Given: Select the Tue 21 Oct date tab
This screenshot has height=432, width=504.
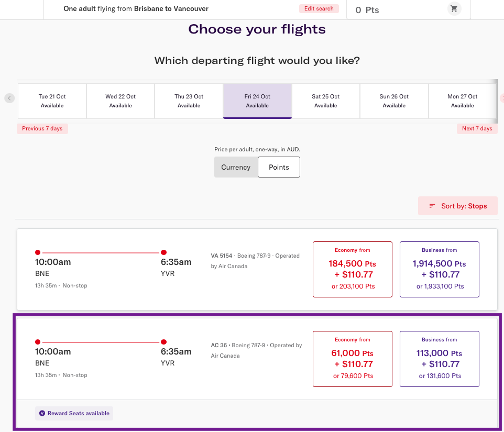Looking at the screenshot, I should (x=52, y=101).
